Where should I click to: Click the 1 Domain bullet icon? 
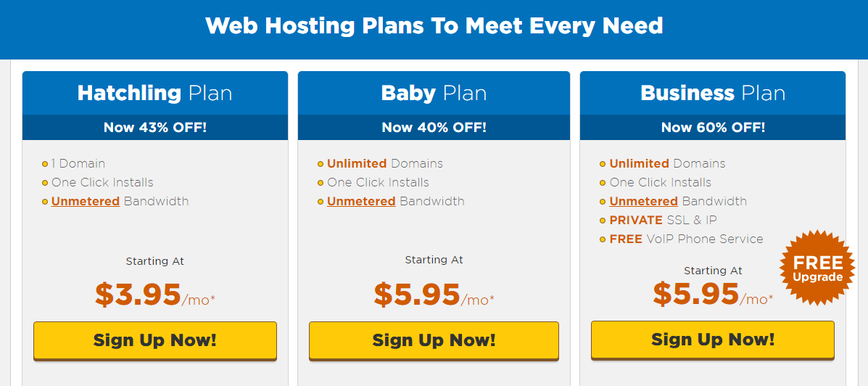45,164
